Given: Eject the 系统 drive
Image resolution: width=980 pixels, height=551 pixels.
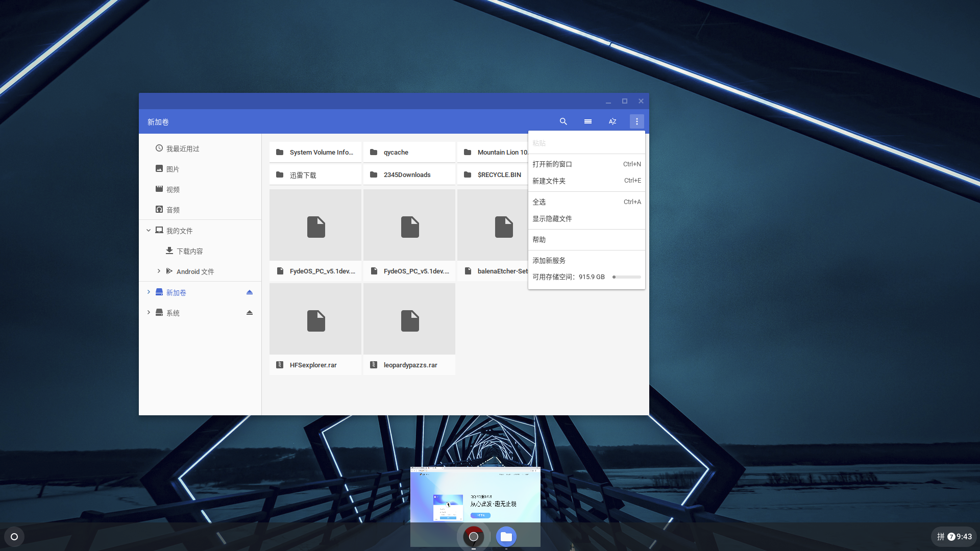Looking at the screenshot, I should tap(250, 313).
